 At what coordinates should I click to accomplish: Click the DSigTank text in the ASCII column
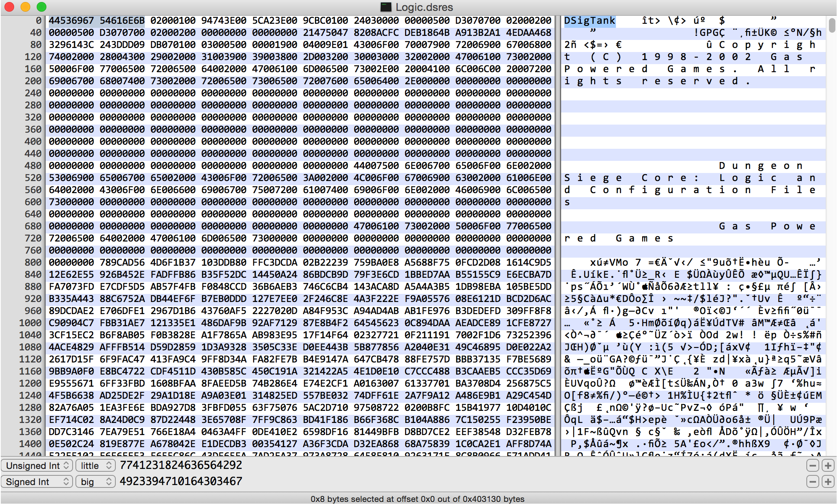pyautogui.click(x=589, y=21)
